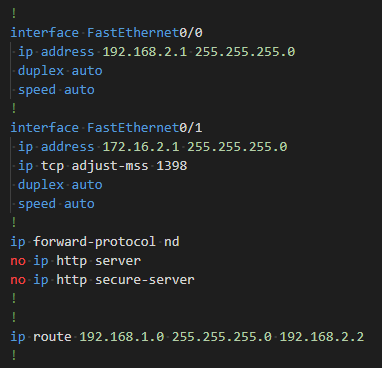Click the exclamation mark on the last line
Image resolution: width=382 pixels, height=368 pixels.
pos(14,356)
